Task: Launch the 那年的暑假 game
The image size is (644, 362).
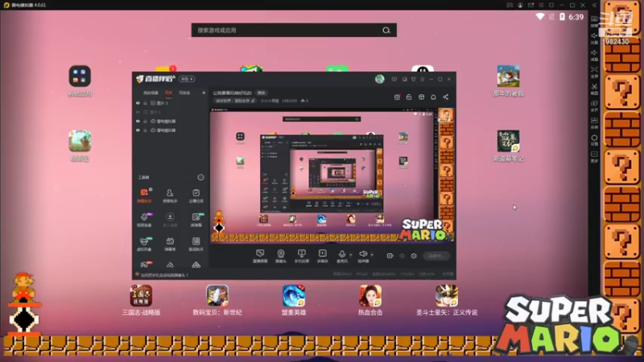Action: 508,81
